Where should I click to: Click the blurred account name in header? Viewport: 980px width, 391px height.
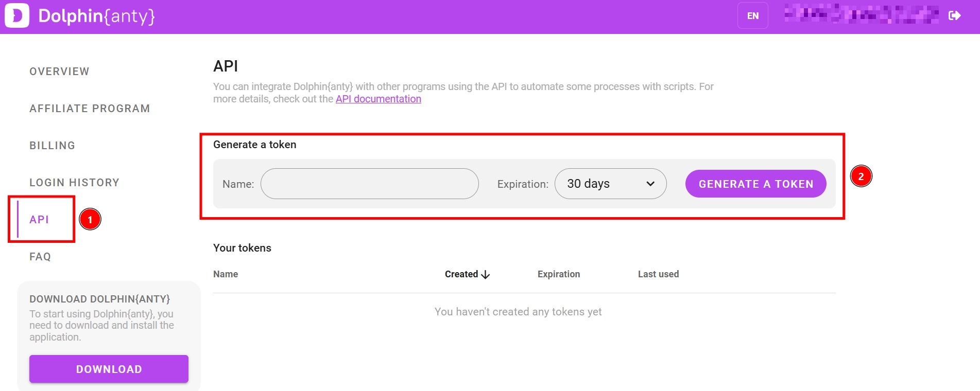click(861, 14)
